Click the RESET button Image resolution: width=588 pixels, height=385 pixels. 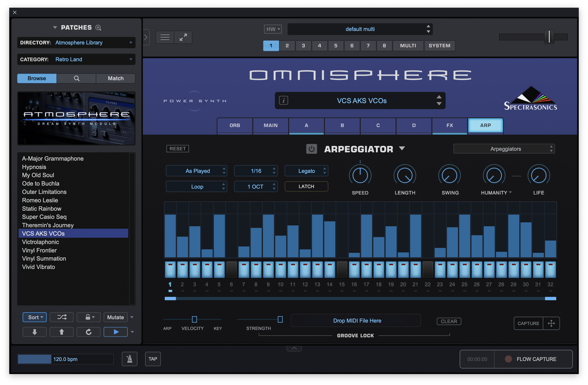tap(178, 148)
